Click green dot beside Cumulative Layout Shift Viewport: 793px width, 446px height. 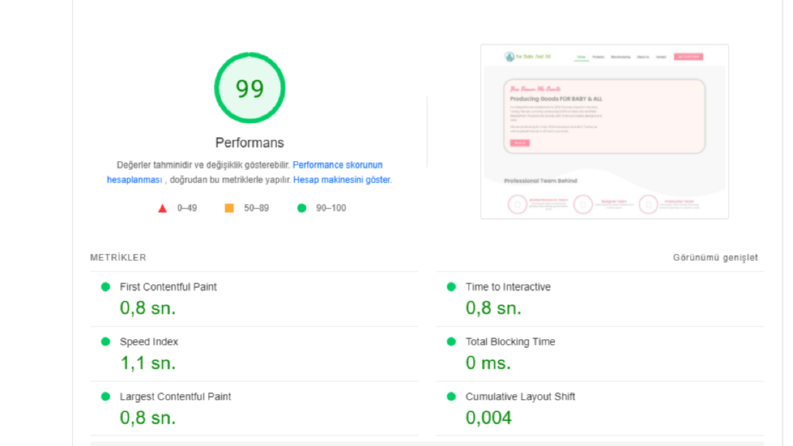(x=451, y=396)
